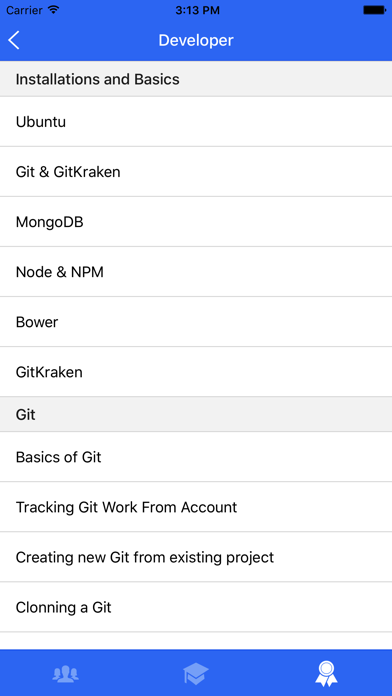392x696 pixels.
Task: Tap the Installations and Basics section header
Action: [196, 79]
